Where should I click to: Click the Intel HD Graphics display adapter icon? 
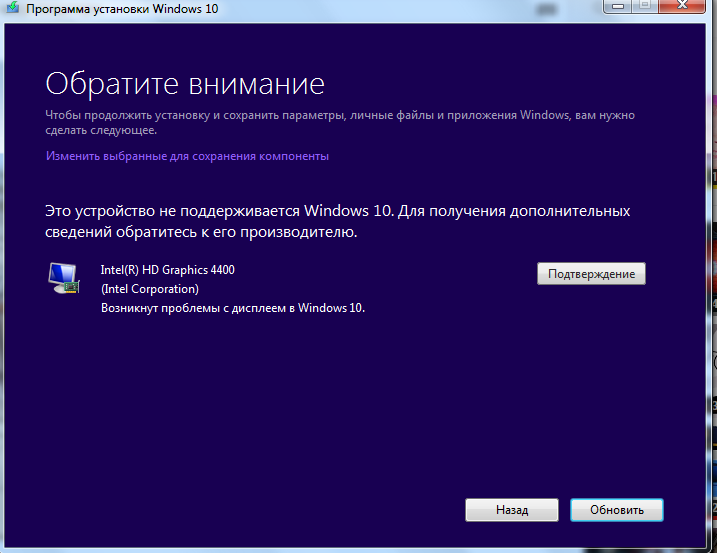(66, 278)
